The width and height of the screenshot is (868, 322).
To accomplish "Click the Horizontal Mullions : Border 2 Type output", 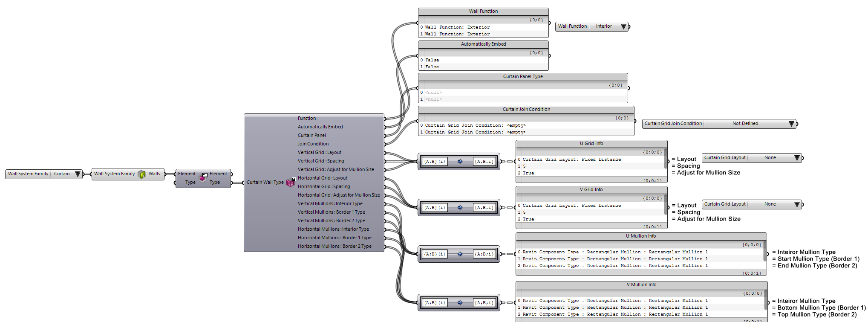I will (x=335, y=246).
